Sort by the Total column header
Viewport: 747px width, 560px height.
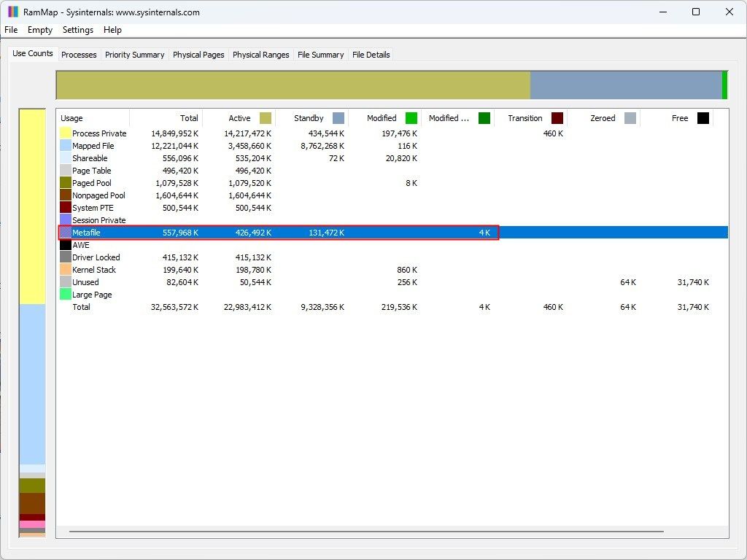click(x=166, y=118)
